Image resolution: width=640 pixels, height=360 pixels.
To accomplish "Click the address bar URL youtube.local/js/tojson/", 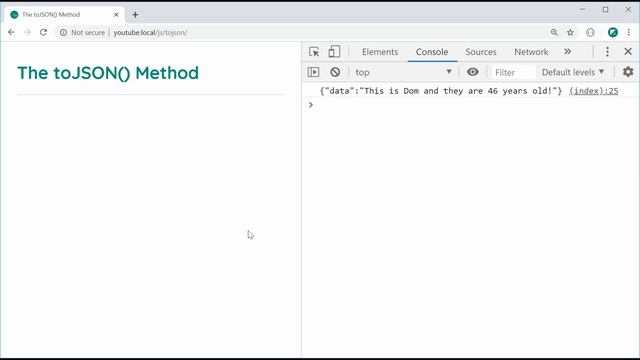I will 150,32.
